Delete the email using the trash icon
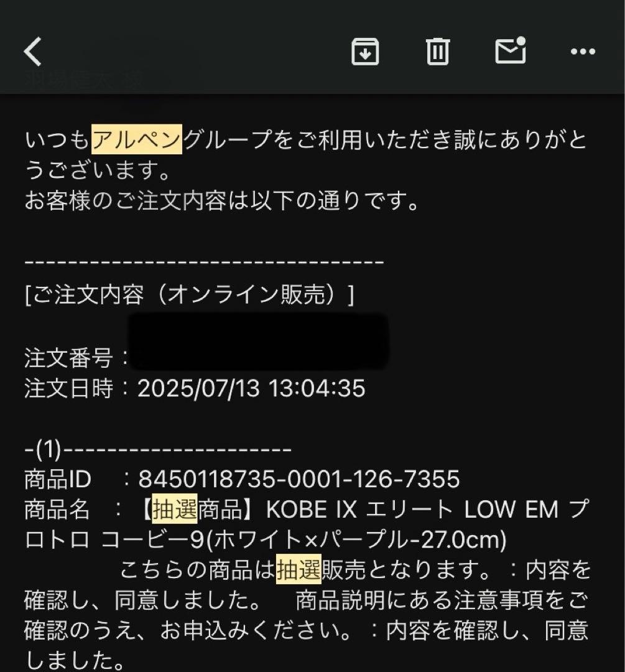This screenshot has height=672, width=625. (437, 52)
